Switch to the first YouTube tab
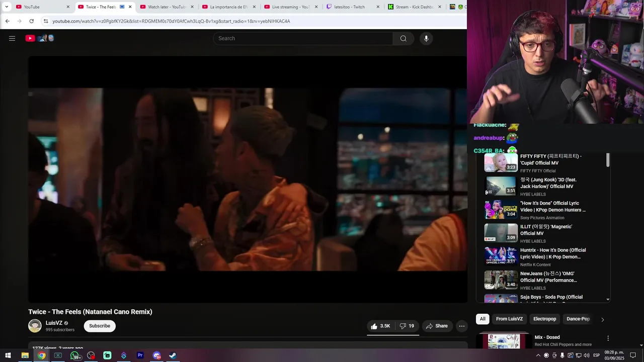This screenshot has width=644, height=362. [42, 7]
